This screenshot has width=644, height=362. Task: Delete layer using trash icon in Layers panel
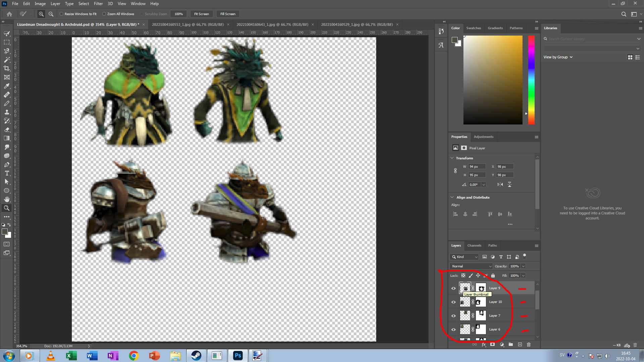pos(529,345)
